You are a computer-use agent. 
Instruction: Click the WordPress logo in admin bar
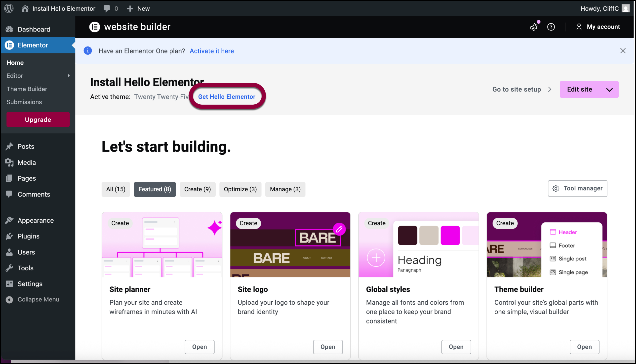coord(9,8)
